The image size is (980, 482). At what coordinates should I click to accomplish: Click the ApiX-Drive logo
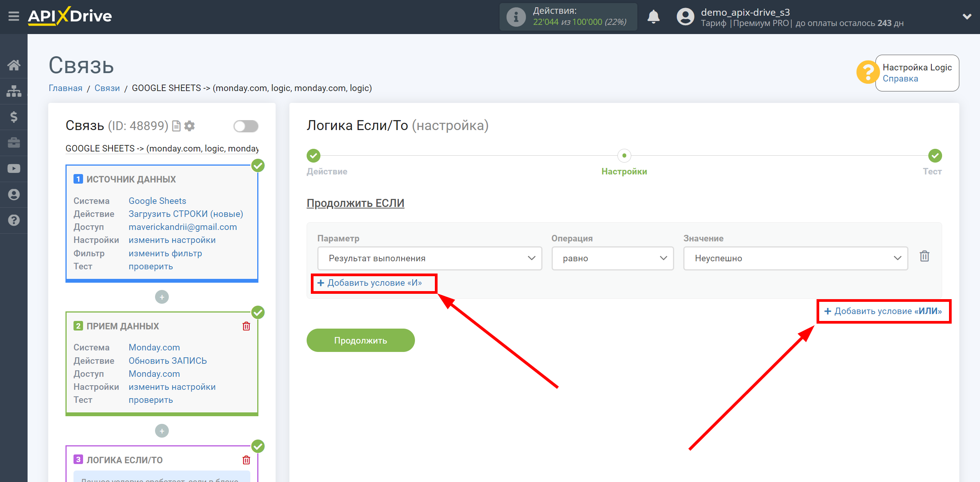[x=70, y=16]
